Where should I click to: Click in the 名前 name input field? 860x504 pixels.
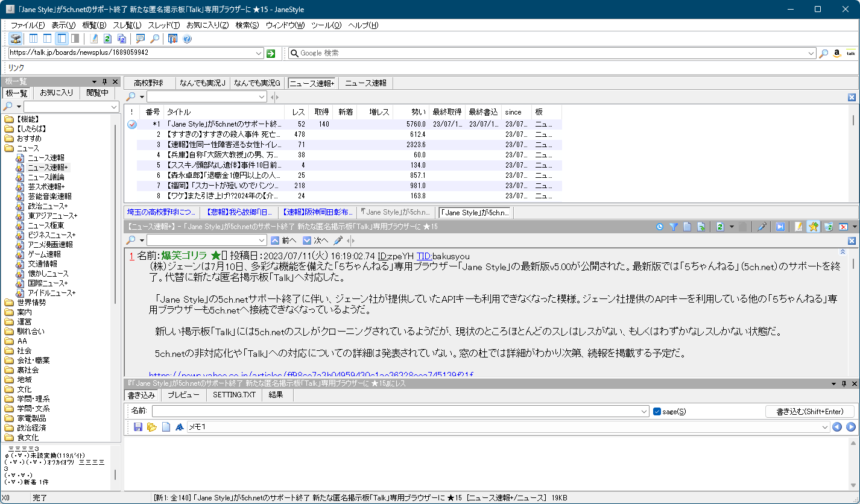[395, 412]
